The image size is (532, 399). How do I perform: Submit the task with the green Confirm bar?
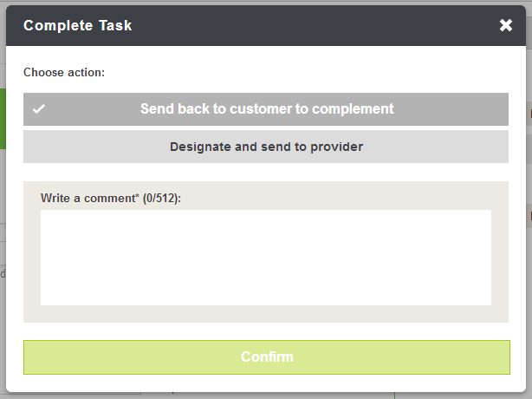pos(266,356)
